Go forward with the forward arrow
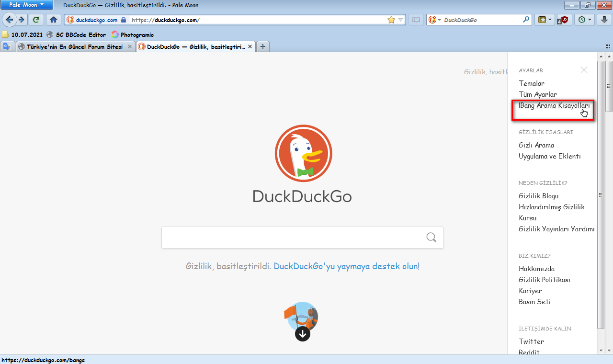Screen dimensions: 613x364 [x=21, y=20]
